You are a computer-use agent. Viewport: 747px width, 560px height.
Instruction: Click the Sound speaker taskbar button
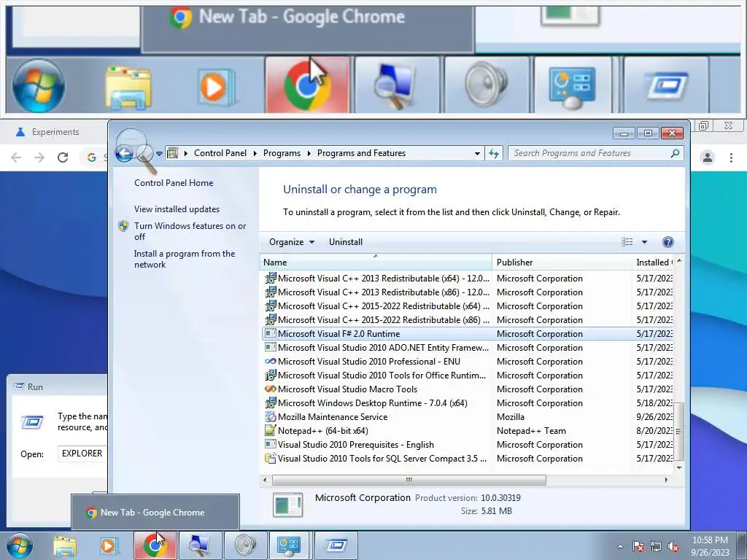tap(245, 545)
